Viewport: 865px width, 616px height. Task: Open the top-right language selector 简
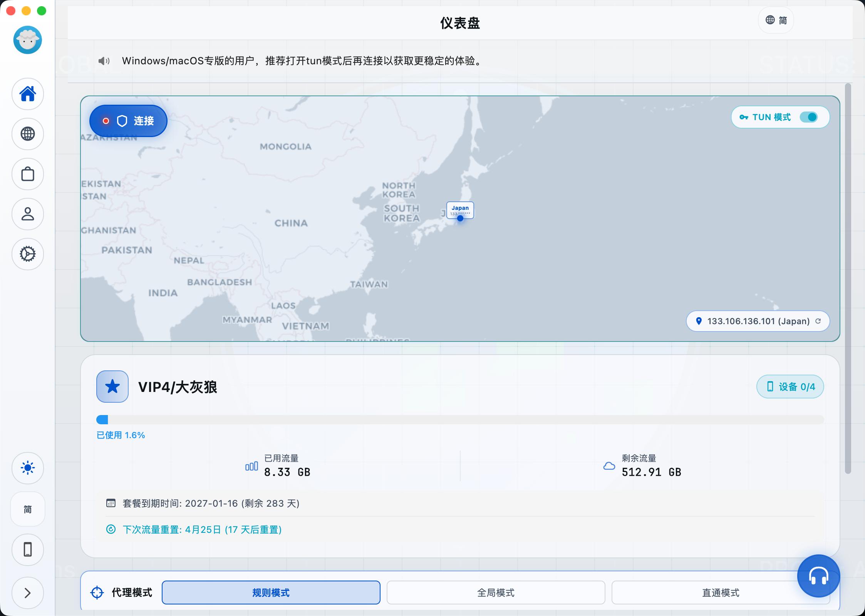tap(776, 20)
